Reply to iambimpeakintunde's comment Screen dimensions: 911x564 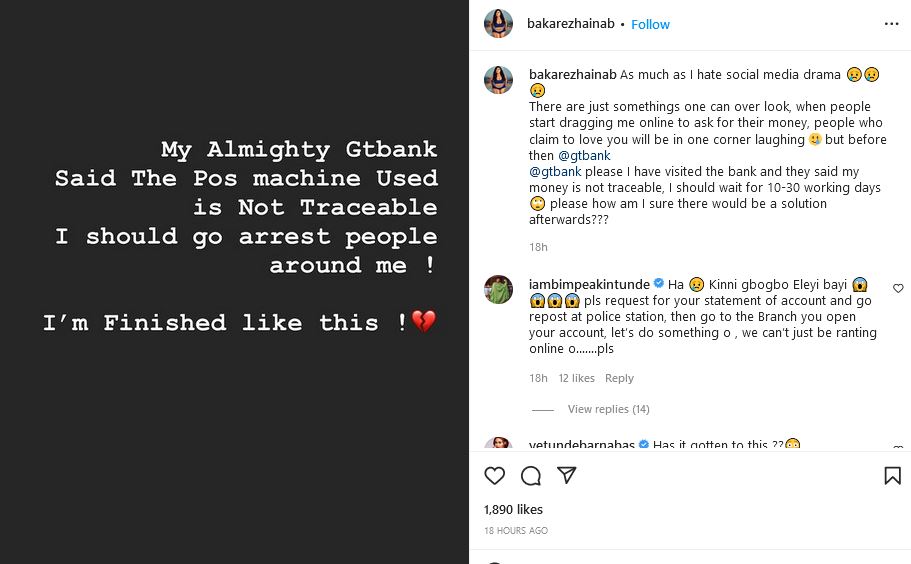pos(619,378)
